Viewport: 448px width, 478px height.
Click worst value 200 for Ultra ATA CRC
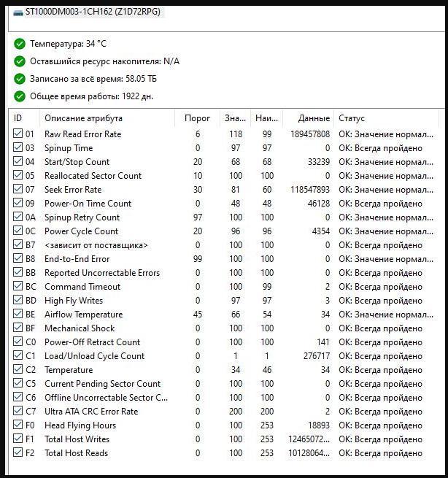pos(267,412)
